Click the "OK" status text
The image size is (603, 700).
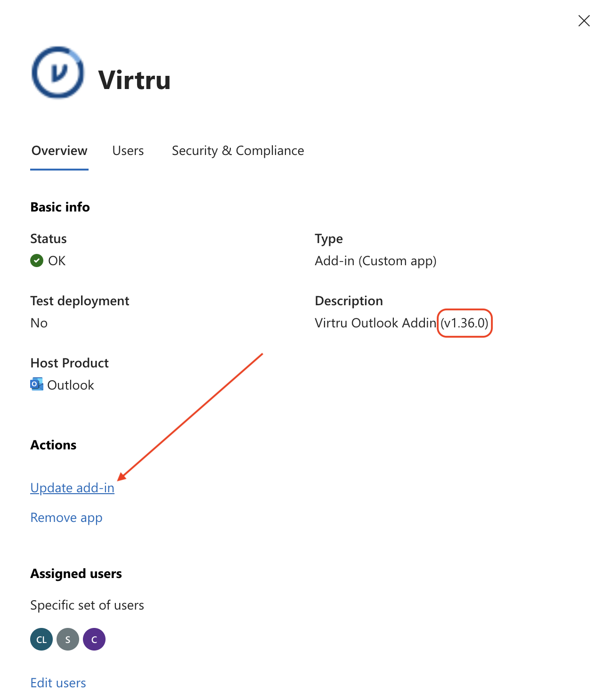[x=57, y=261]
